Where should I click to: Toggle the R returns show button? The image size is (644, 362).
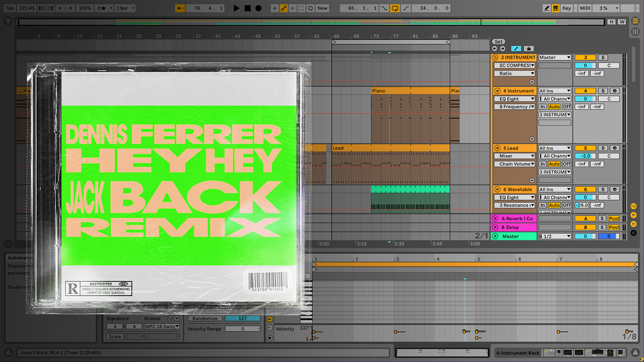click(633, 215)
